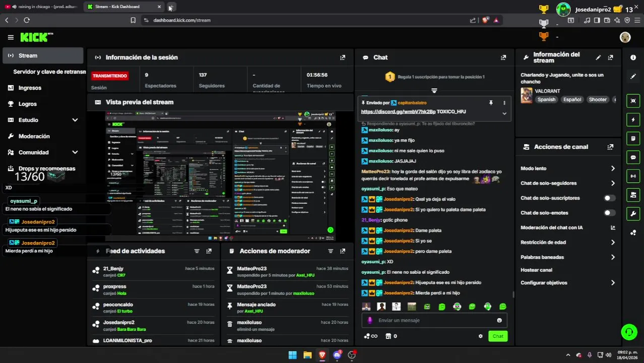
Task: Expand the pinned message with its chevron
Action: tap(504, 113)
